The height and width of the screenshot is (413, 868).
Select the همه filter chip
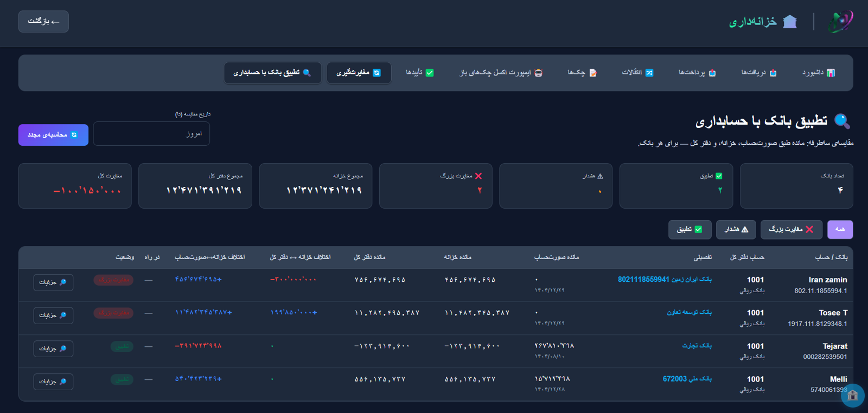840,229
